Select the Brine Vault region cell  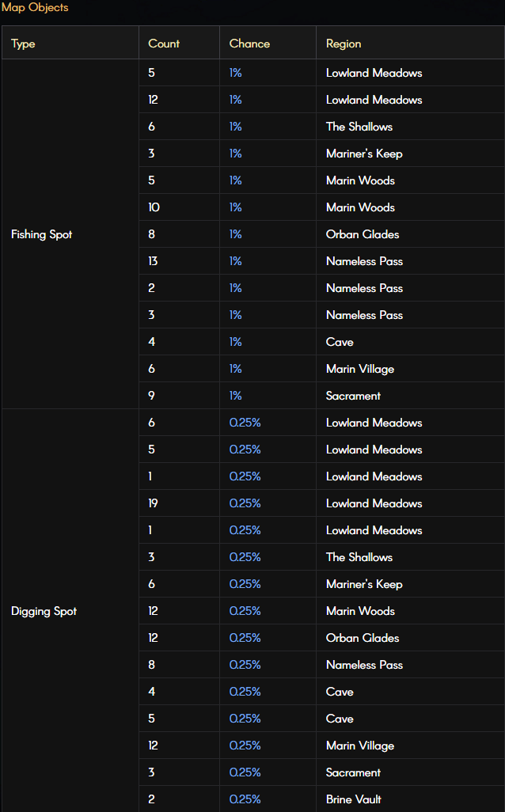click(x=410, y=799)
